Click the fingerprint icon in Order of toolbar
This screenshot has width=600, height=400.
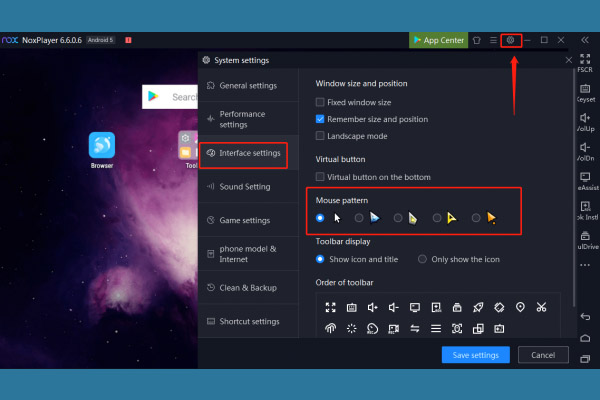coord(331,328)
